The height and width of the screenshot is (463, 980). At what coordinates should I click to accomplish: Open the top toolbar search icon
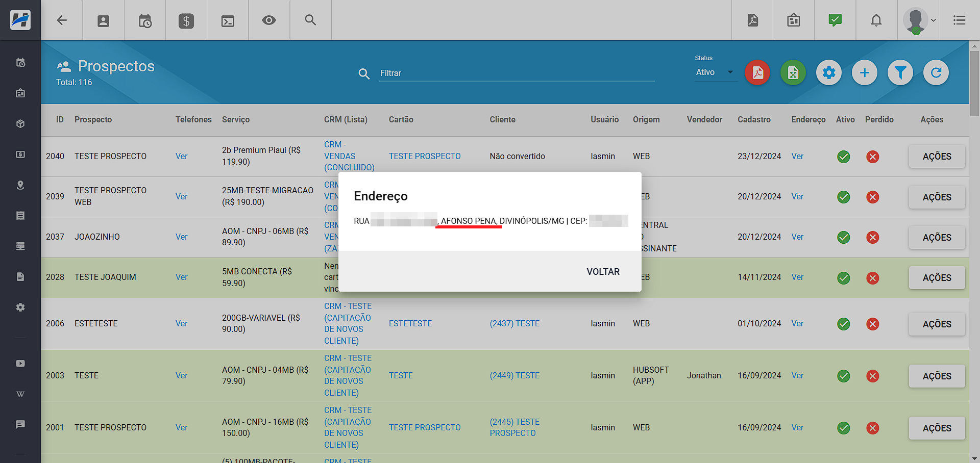point(310,20)
